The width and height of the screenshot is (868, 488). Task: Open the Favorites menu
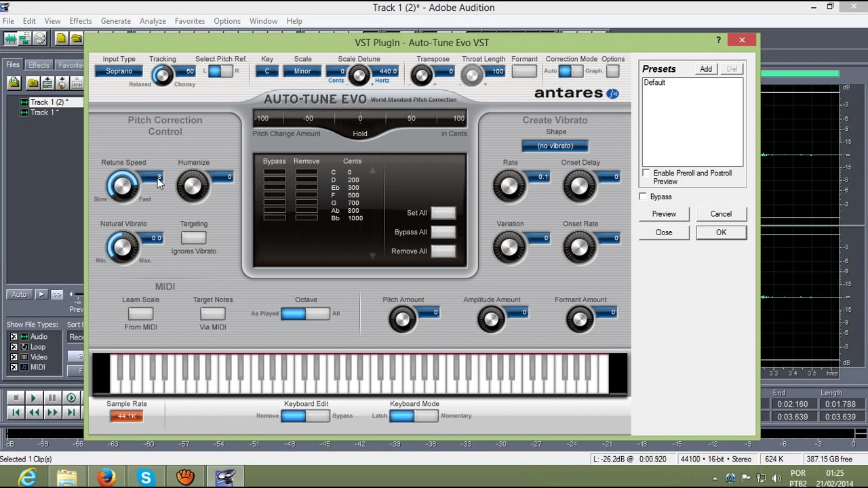pyautogui.click(x=189, y=21)
